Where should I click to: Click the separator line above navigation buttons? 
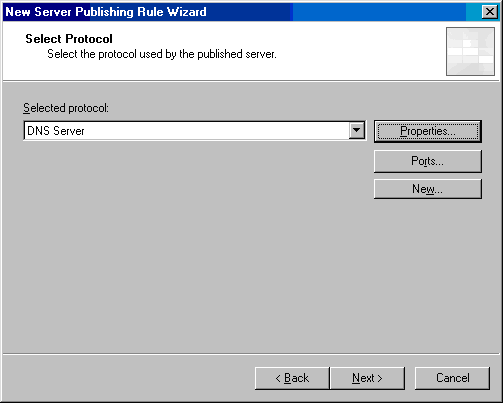click(x=251, y=354)
